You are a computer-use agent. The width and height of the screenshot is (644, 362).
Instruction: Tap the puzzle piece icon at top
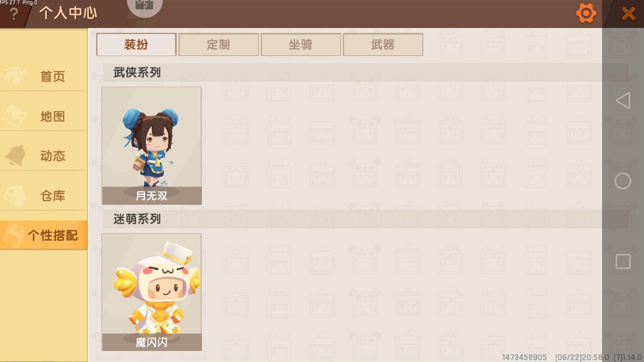[x=145, y=6]
